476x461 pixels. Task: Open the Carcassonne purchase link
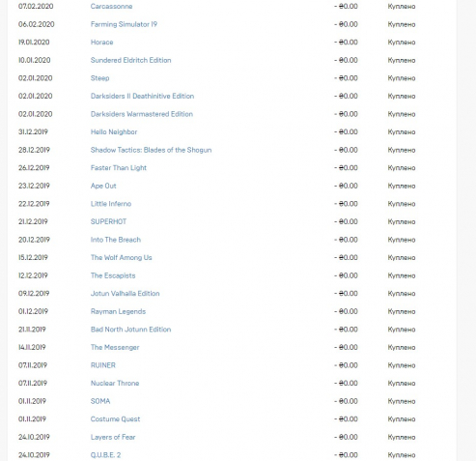tap(111, 6)
